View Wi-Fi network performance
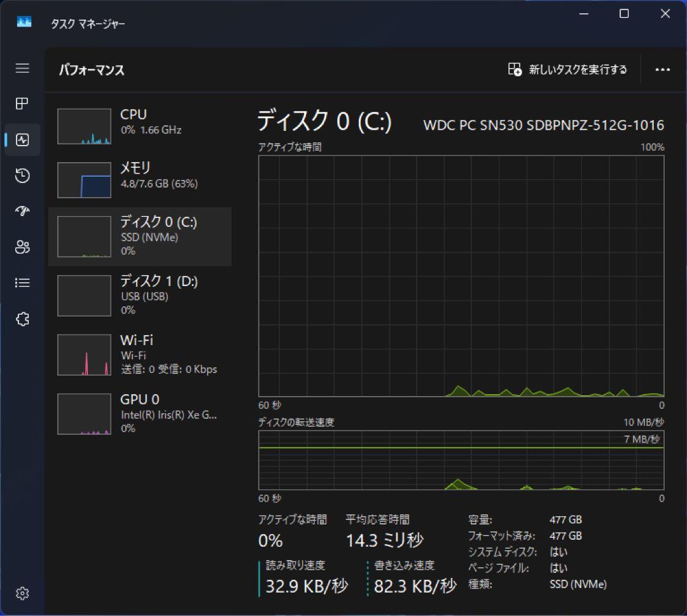The width and height of the screenshot is (687, 616). [140, 354]
